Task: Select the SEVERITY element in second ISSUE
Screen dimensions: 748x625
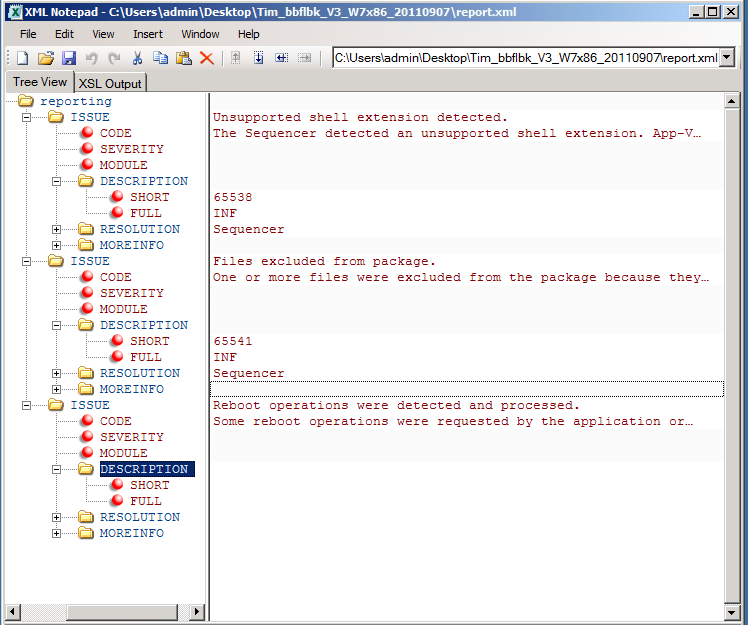Action: (132, 293)
